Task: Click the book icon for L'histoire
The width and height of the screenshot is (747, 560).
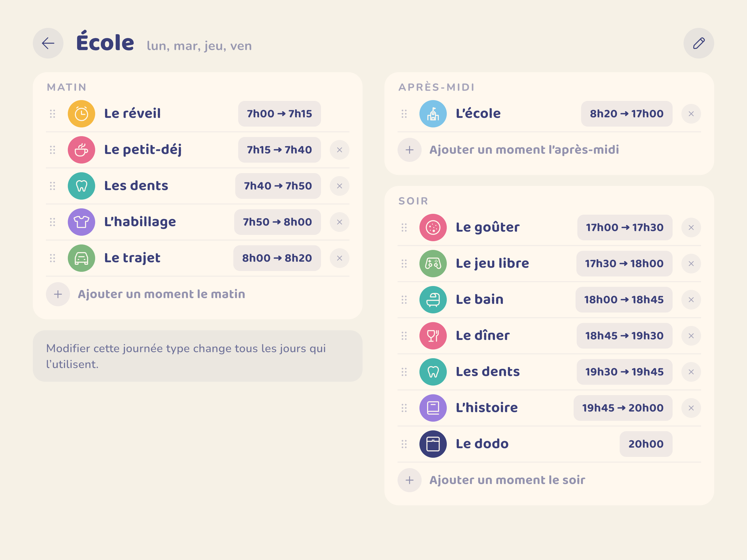Action: 433,408
